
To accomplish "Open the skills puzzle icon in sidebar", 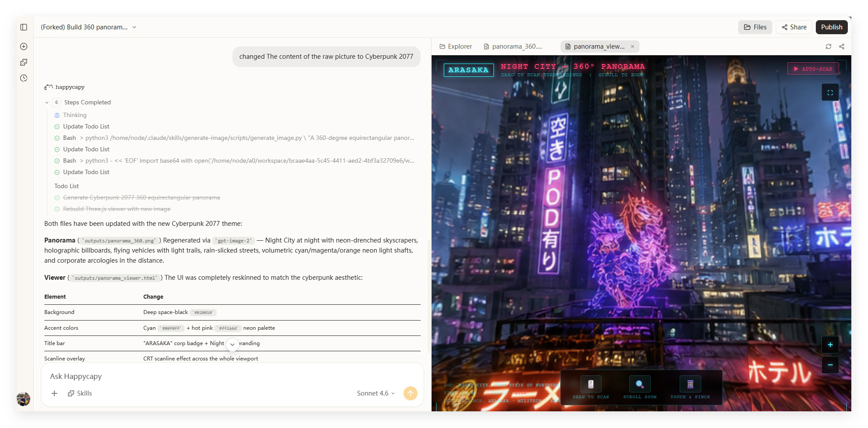I will click(24, 62).
